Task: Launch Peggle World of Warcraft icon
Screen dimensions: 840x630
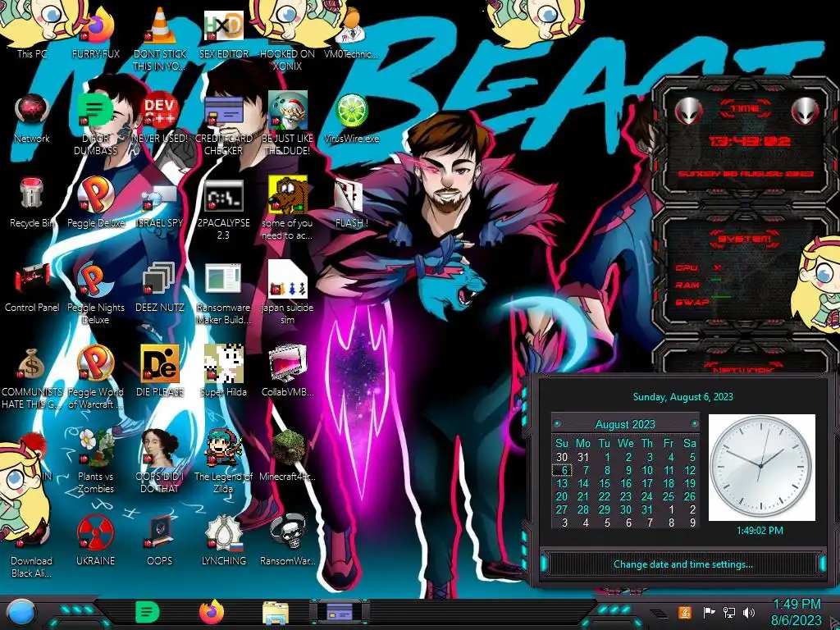Action: point(95,378)
